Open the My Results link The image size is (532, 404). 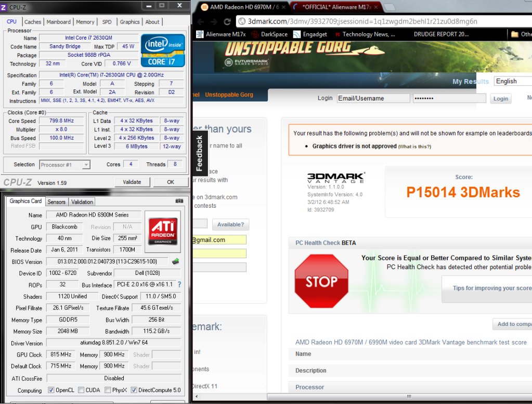click(x=471, y=82)
